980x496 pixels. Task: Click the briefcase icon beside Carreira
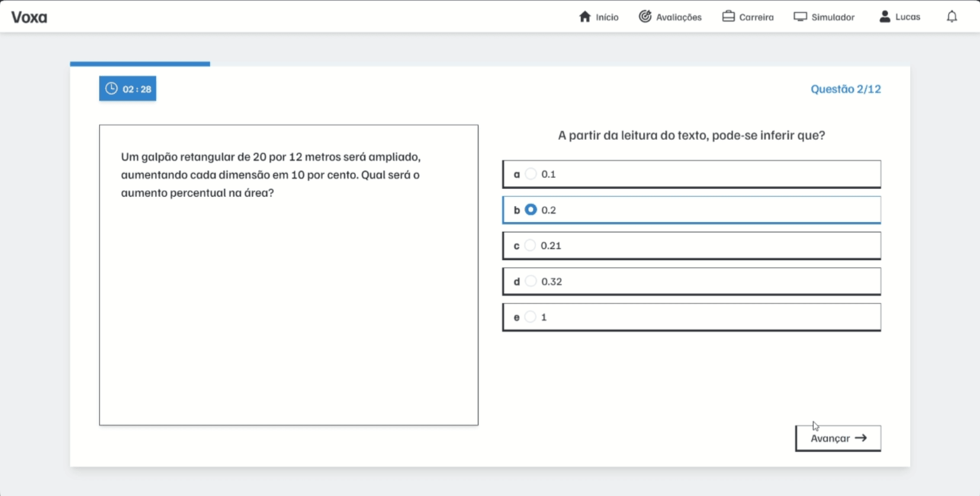(x=728, y=17)
